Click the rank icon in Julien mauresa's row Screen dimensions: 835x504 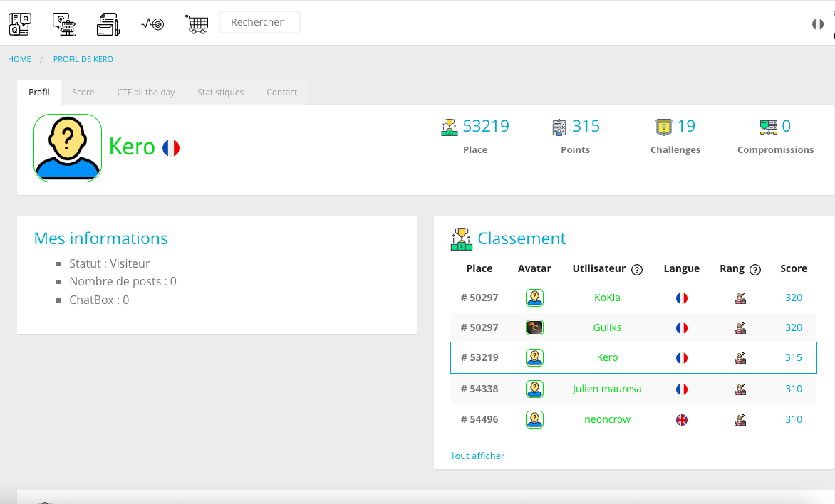pos(740,389)
